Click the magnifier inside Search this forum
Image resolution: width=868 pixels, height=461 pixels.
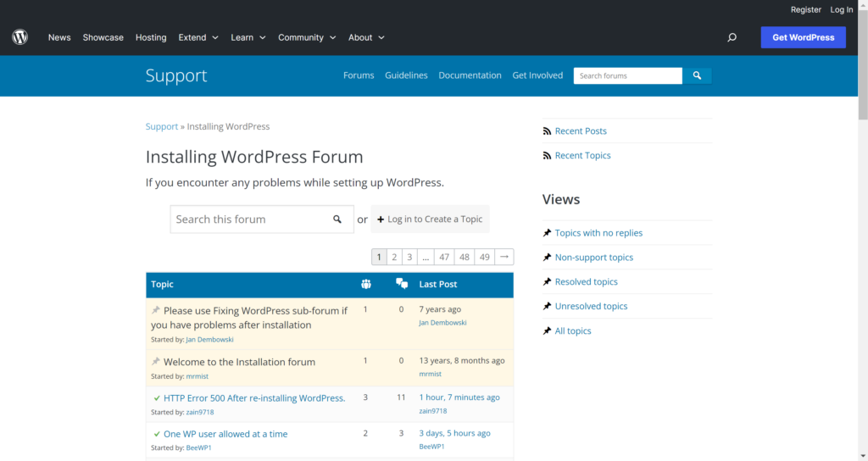coord(337,219)
